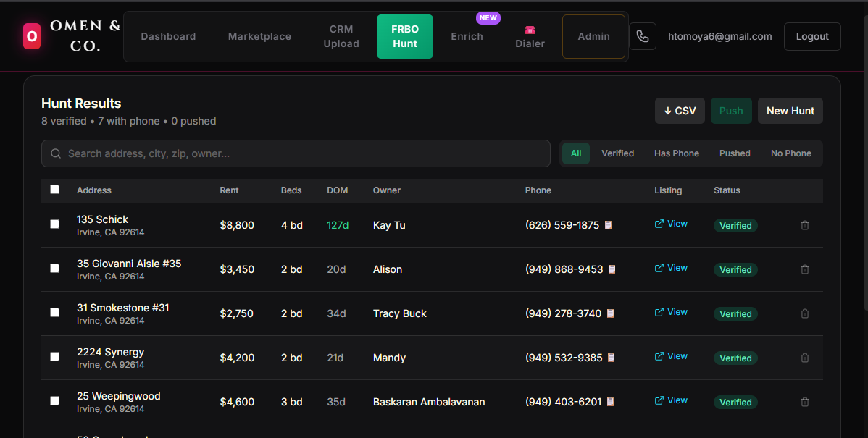This screenshot has height=438, width=868.
Task: Toggle the select-all checkbox in the table header
Action: click(x=54, y=189)
